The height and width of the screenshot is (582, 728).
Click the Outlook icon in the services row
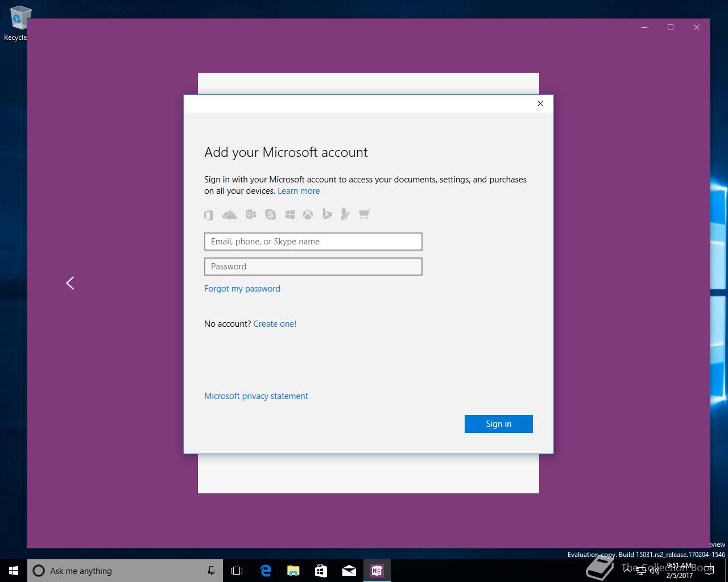coord(251,214)
